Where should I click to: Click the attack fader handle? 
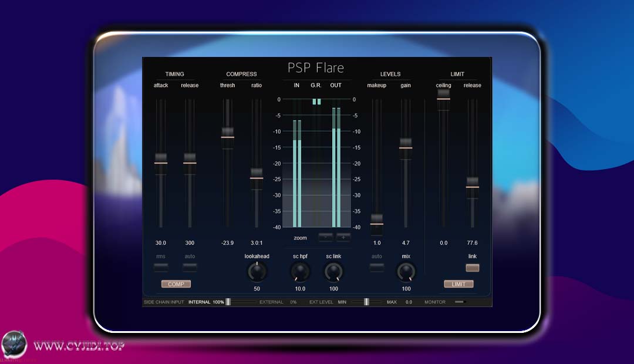point(160,160)
